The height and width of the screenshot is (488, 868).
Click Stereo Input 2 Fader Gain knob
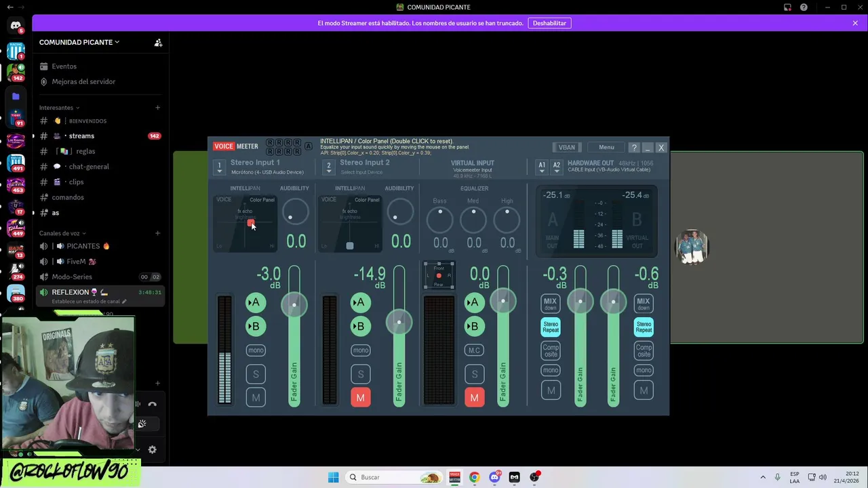coord(399,322)
